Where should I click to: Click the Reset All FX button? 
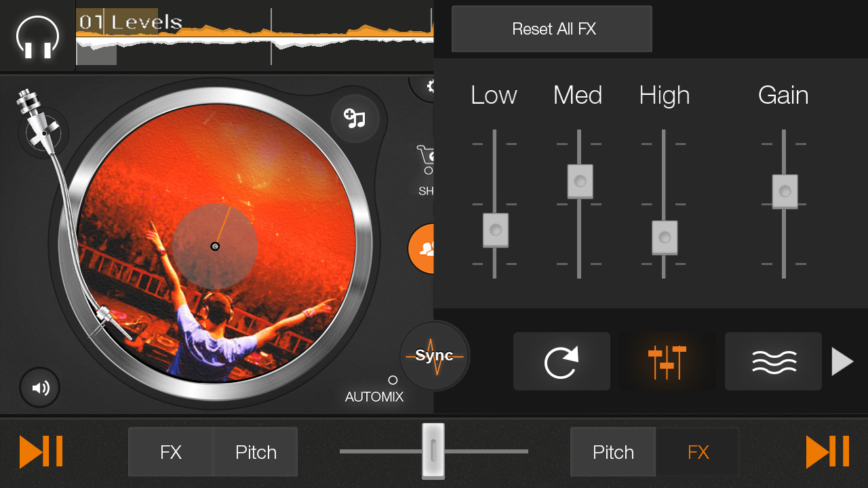[551, 28]
